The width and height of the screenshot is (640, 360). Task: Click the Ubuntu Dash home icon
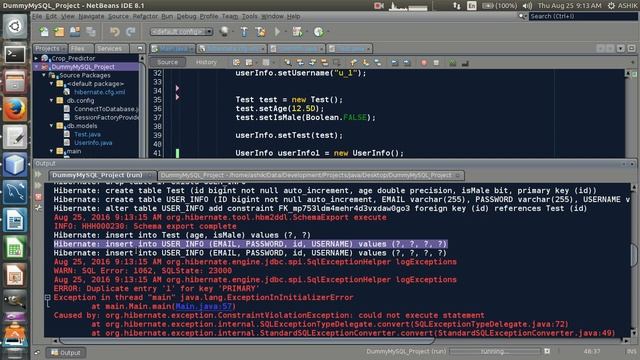pos(15,27)
